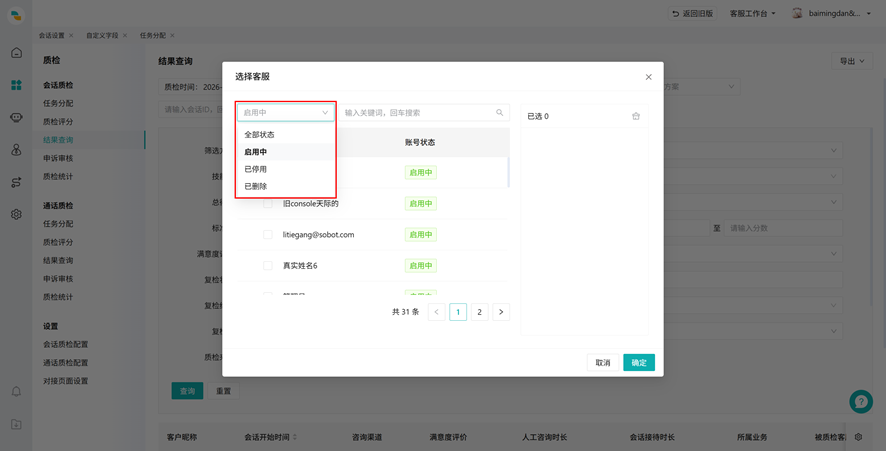Open 质检统计 under 通话质检
886x451 pixels.
(58, 297)
